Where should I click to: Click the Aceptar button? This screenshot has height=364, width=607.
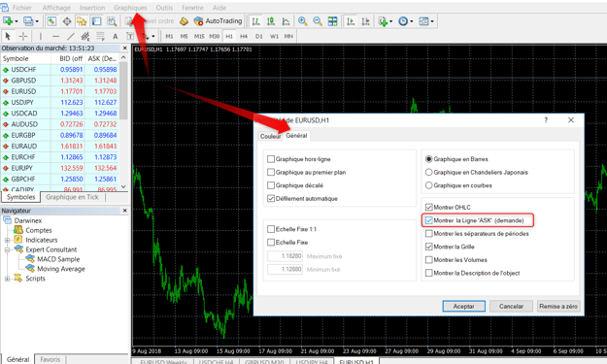pyautogui.click(x=464, y=306)
